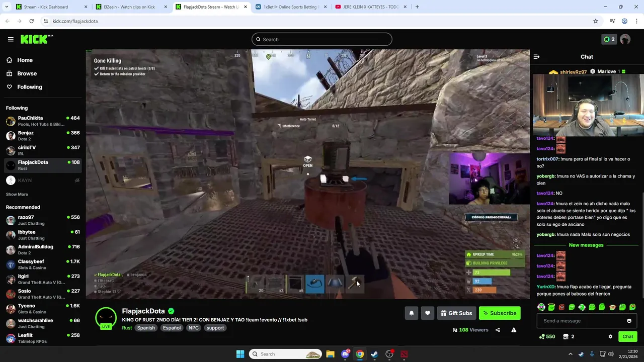The width and height of the screenshot is (644, 362).
Task: Click the Gift Subs button
Action: click(456, 313)
